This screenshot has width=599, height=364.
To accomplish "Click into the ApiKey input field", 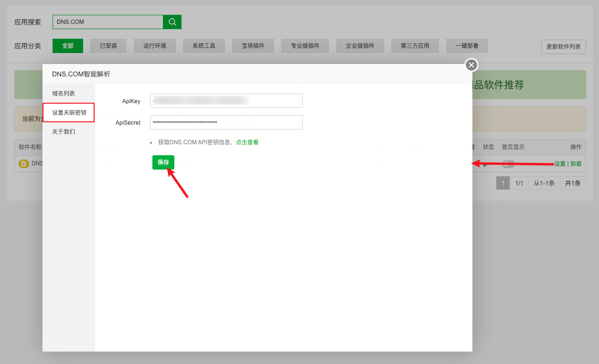I will [226, 101].
